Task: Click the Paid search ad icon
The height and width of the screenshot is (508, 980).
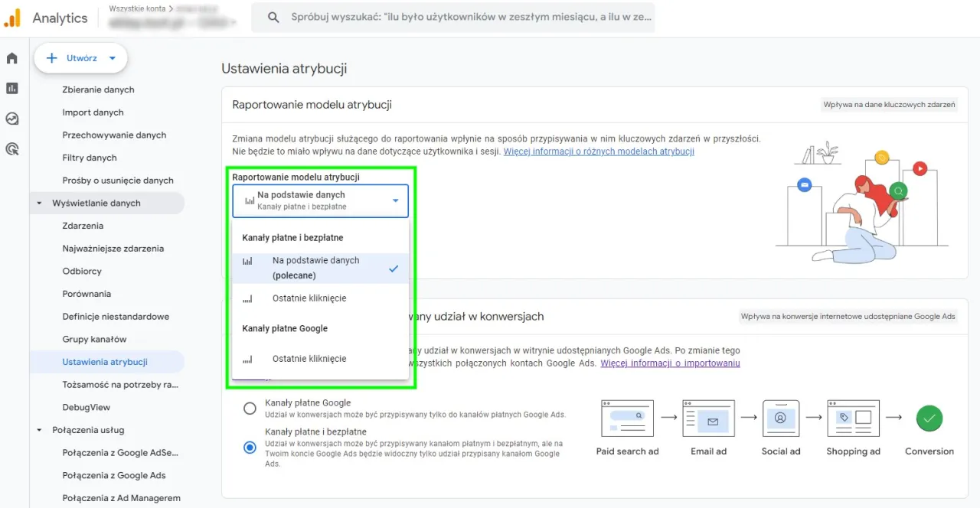Action: click(x=626, y=418)
